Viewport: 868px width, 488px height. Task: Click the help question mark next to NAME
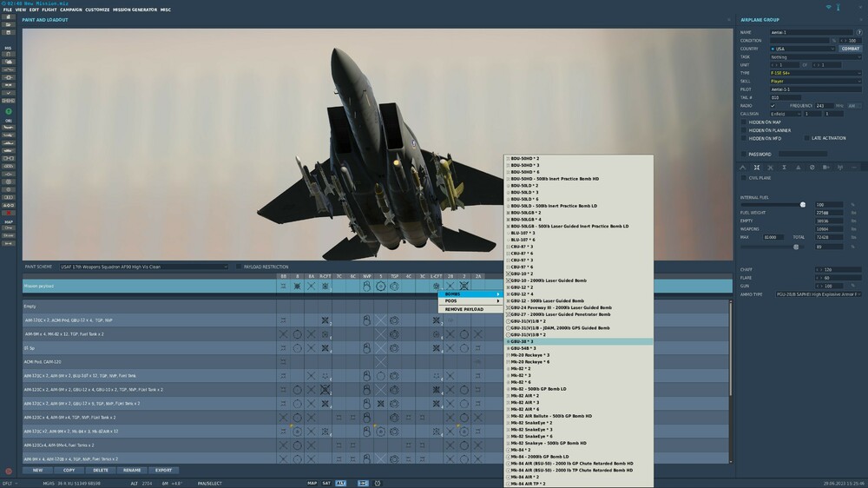[859, 33]
